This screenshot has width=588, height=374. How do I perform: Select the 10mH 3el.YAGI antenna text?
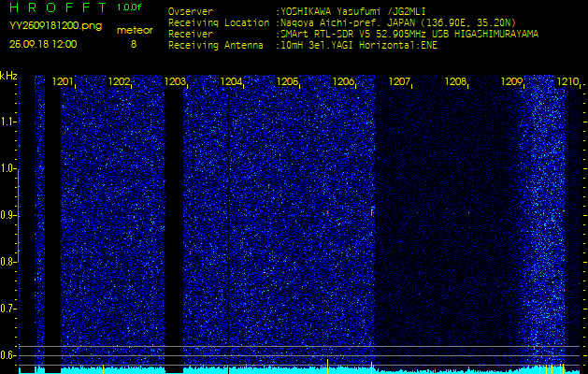click(359, 46)
